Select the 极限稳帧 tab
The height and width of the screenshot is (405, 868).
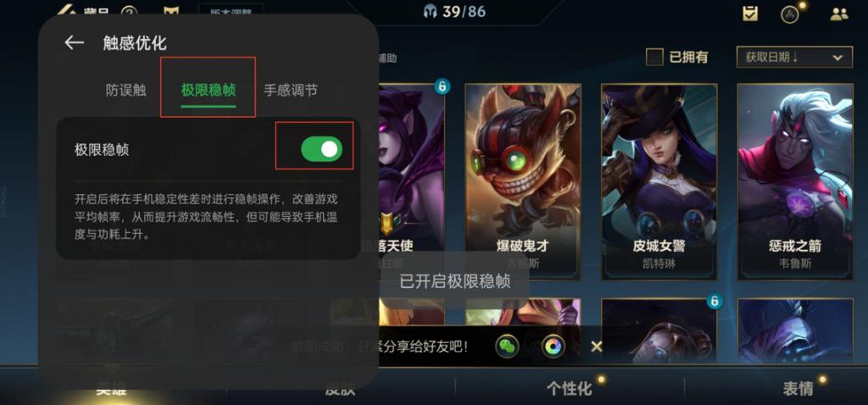click(x=209, y=90)
